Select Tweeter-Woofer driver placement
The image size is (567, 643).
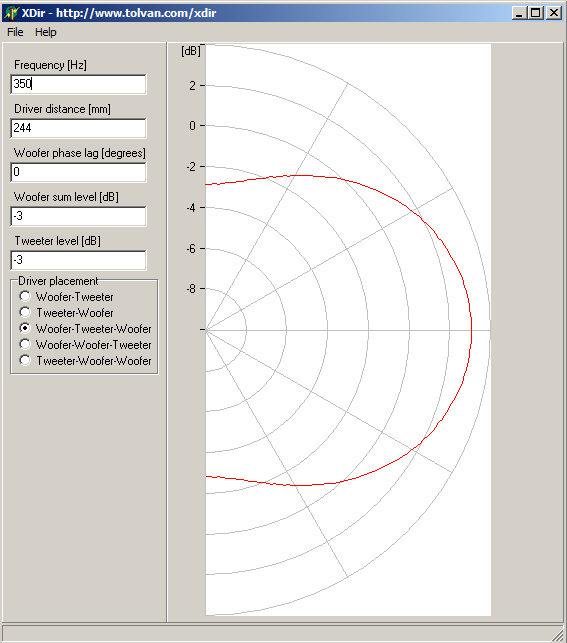point(66,312)
